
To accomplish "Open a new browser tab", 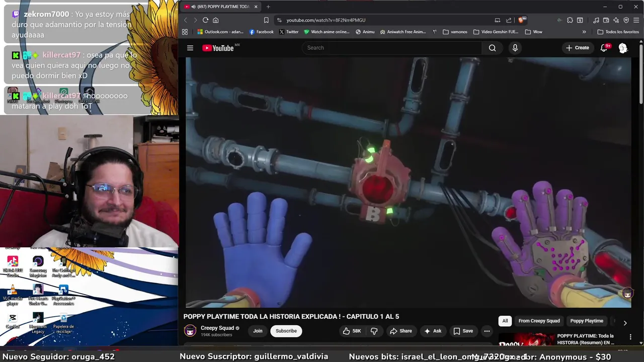I will tap(268, 7).
